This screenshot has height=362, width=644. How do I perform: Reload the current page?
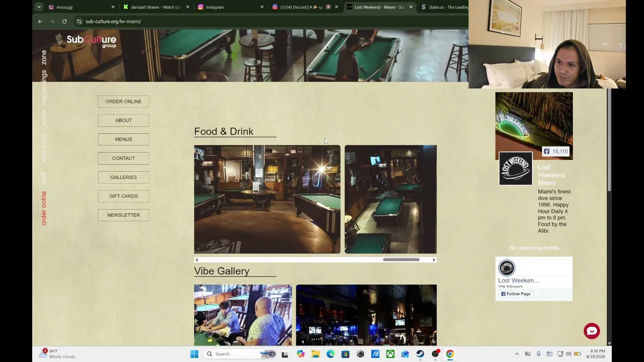click(64, 21)
